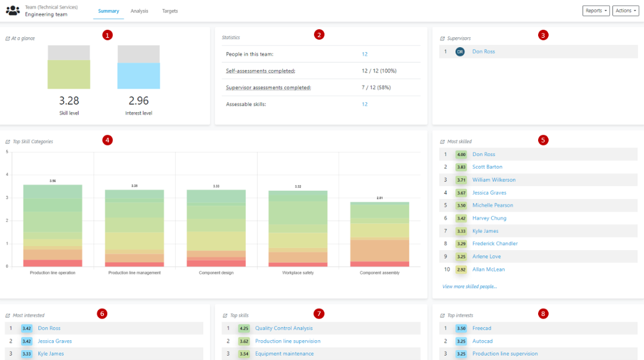The image size is (644, 360).
Task: Open the Quality Control Analysis skill
Action: (284, 328)
